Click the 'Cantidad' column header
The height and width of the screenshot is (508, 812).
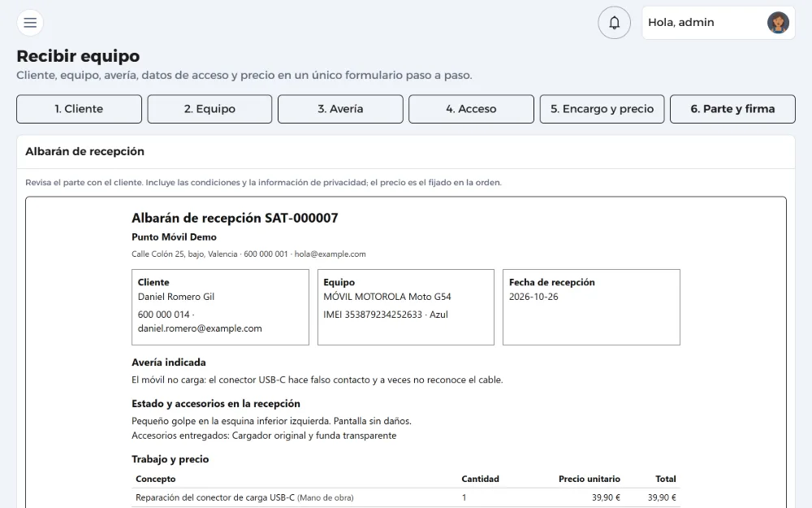480,479
